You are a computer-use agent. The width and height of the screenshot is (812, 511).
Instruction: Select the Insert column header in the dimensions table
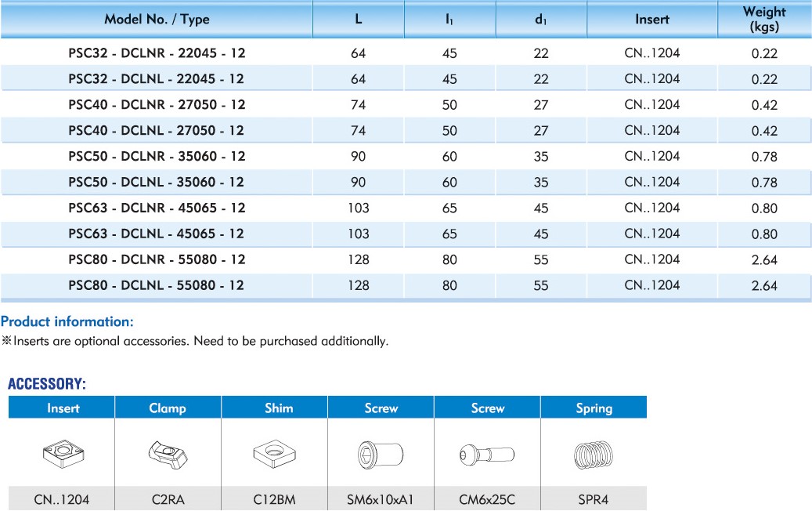652,19
